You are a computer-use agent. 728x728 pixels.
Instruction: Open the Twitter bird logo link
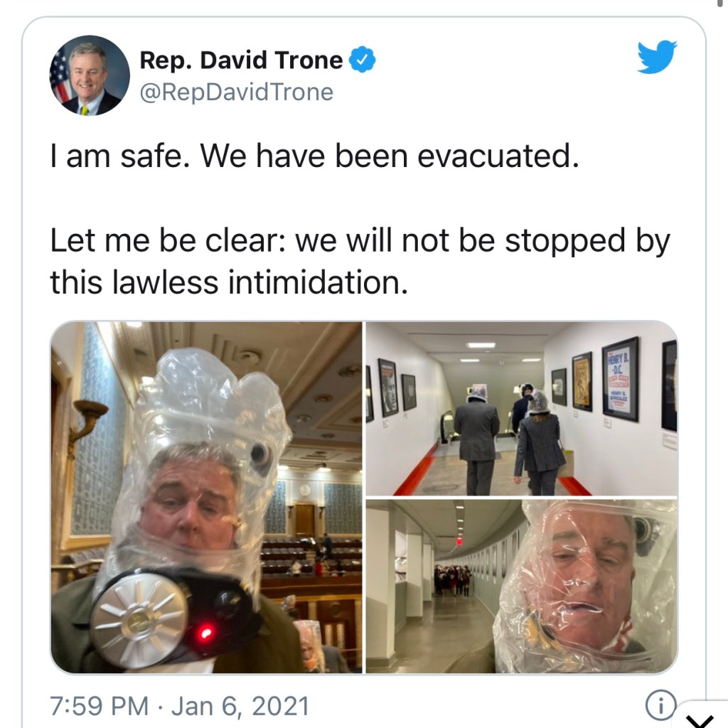tap(657, 57)
